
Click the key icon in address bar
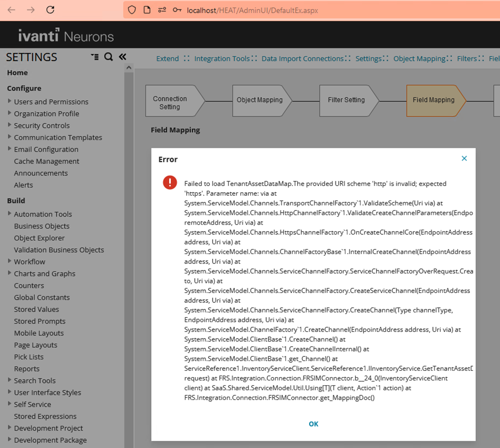coord(177,10)
